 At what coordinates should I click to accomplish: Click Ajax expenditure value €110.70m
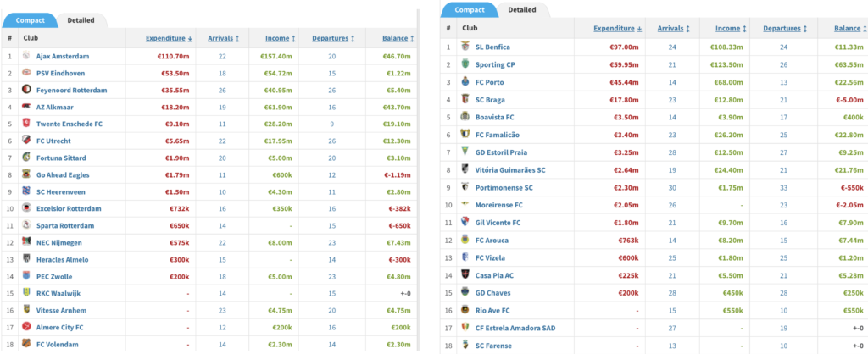click(x=175, y=56)
